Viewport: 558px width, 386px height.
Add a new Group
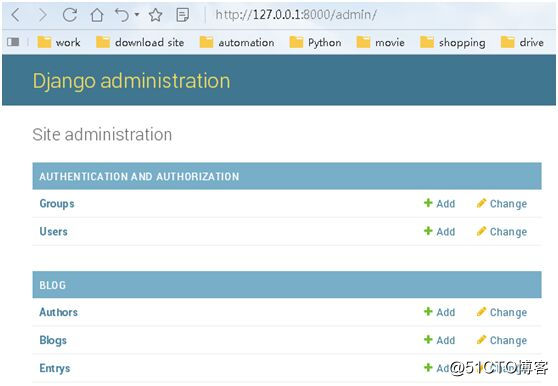pos(439,203)
